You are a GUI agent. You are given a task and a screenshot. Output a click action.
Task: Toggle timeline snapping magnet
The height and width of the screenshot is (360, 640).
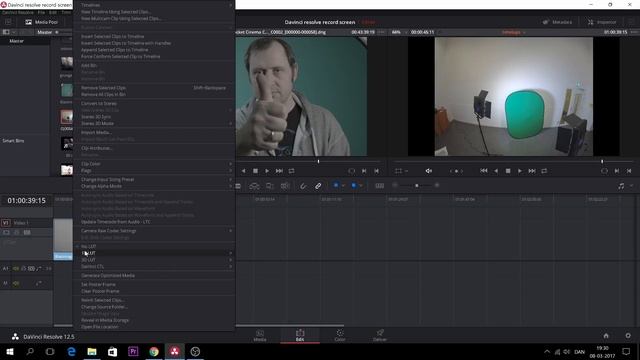point(303,186)
